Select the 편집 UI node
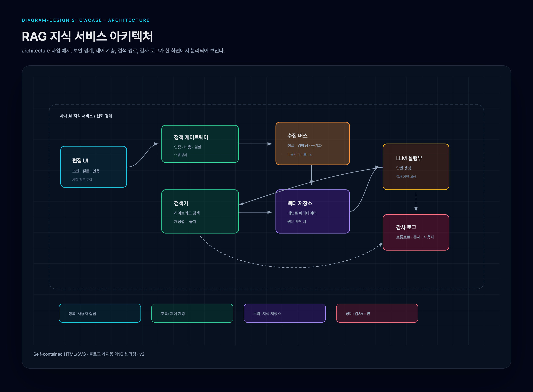533x392 pixels. point(93,167)
